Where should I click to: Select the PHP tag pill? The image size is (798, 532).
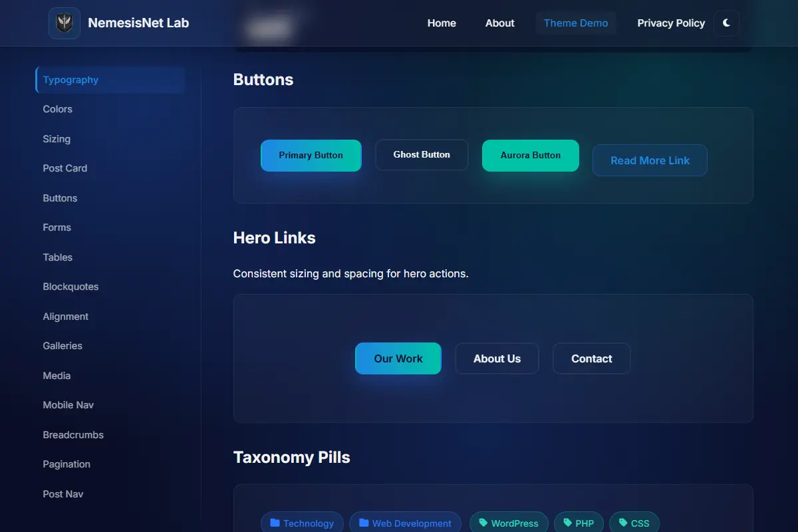[x=579, y=523]
